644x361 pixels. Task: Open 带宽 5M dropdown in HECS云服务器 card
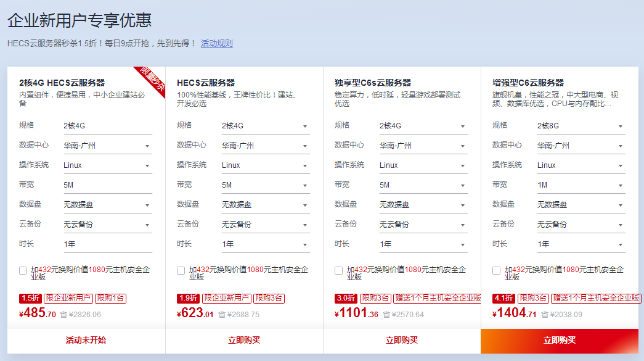[266, 185]
